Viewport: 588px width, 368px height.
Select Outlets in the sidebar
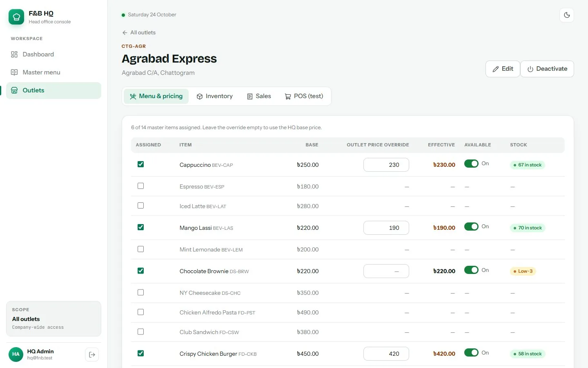point(53,90)
